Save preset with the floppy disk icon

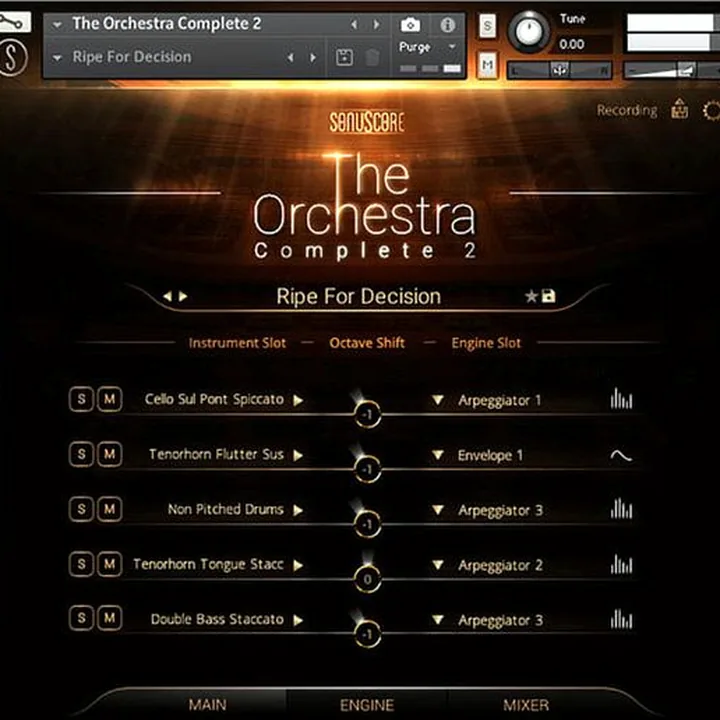pyautogui.click(x=549, y=296)
